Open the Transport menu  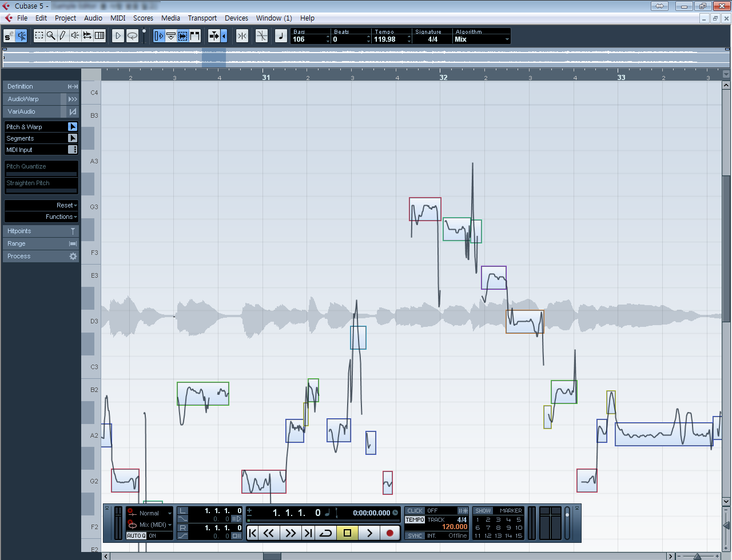click(202, 18)
